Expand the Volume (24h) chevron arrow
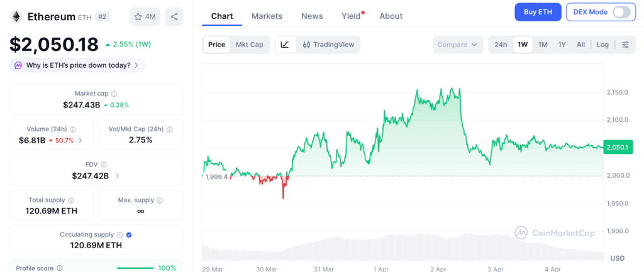The width and height of the screenshot is (644, 272). [80, 140]
